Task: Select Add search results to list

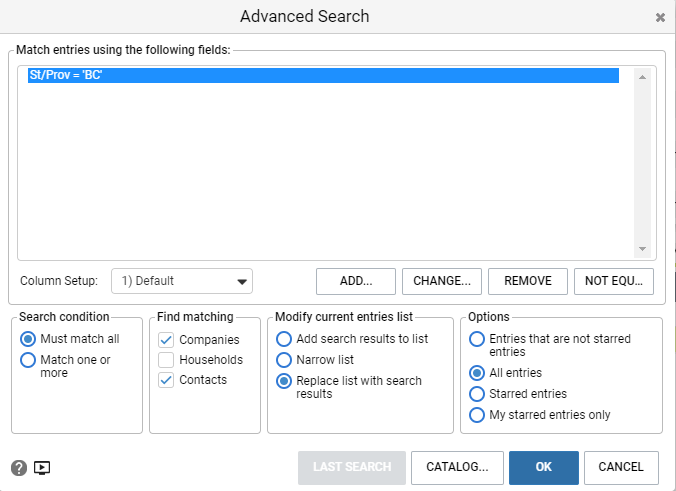Action: [x=284, y=339]
